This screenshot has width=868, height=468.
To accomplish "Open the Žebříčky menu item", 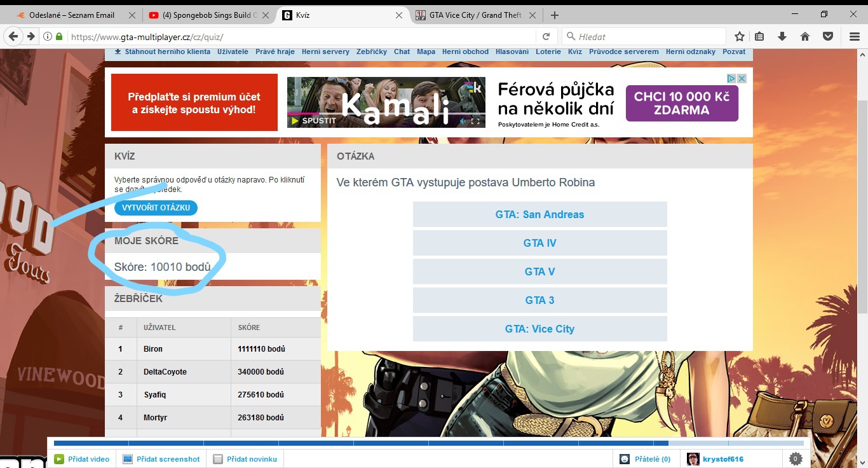I will (372, 52).
